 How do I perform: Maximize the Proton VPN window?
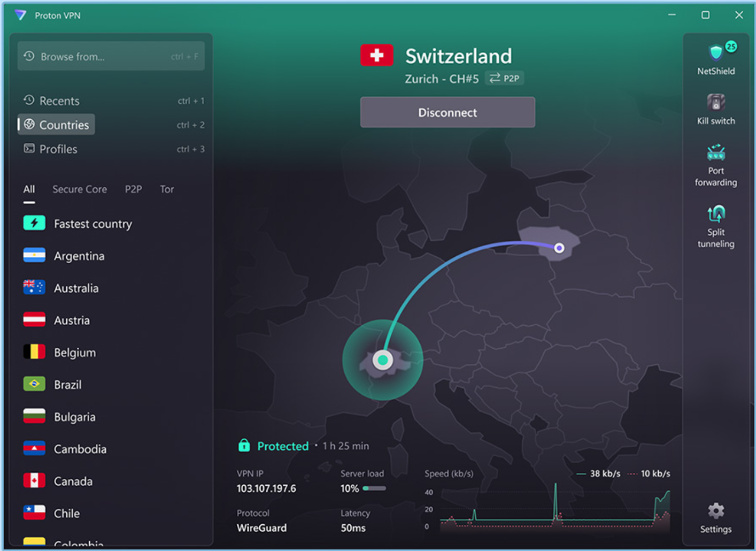[x=706, y=15]
